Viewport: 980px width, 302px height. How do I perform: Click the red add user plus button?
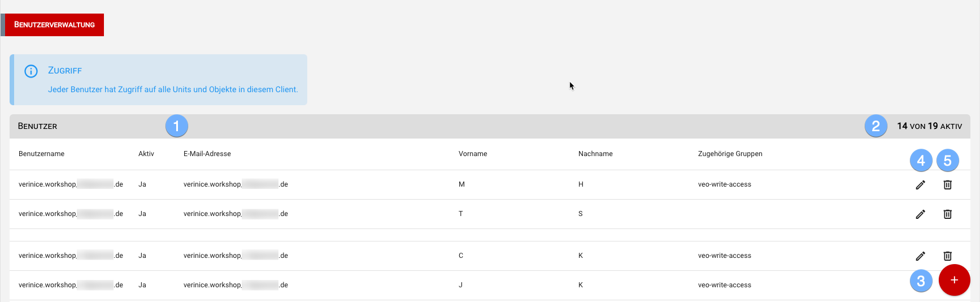(x=954, y=280)
